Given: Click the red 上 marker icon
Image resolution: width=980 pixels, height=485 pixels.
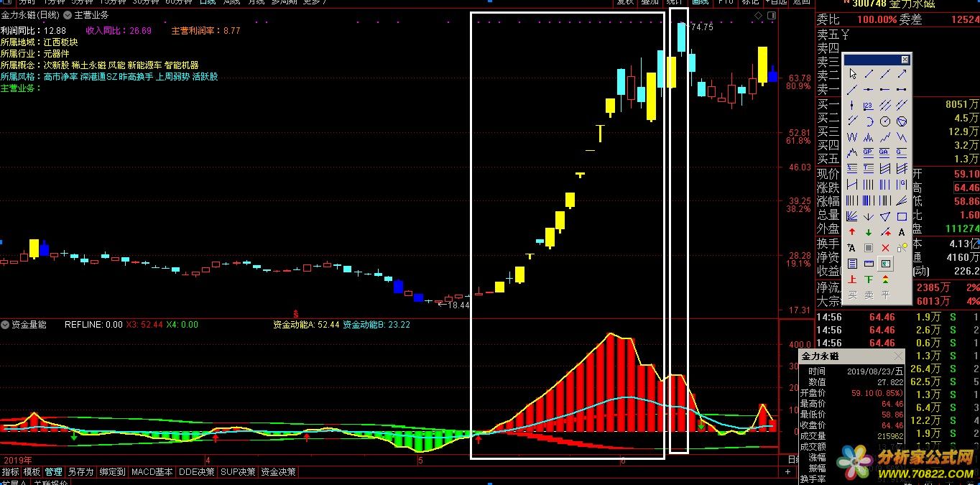Looking at the screenshot, I should 853,279.
